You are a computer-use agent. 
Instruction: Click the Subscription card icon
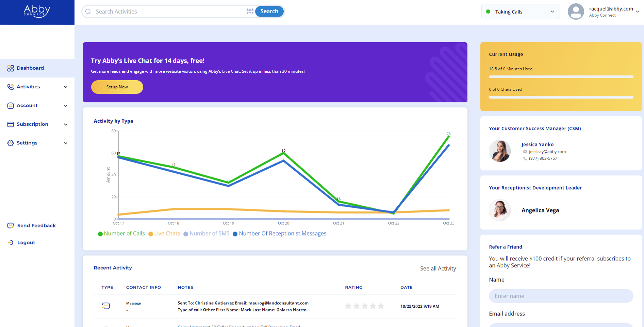[11, 124]
